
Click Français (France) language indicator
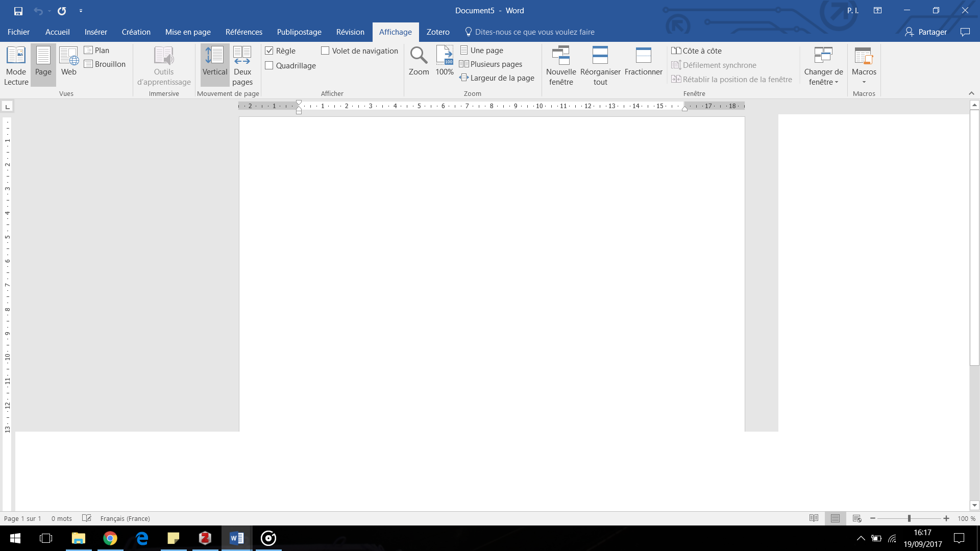(125, 518)
